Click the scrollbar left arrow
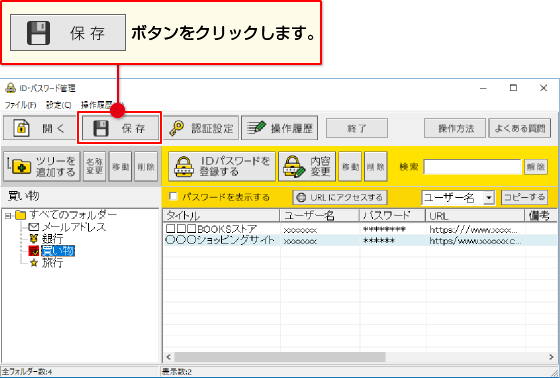The height and width of the screenshot is (378, 560). coord(169,357)
